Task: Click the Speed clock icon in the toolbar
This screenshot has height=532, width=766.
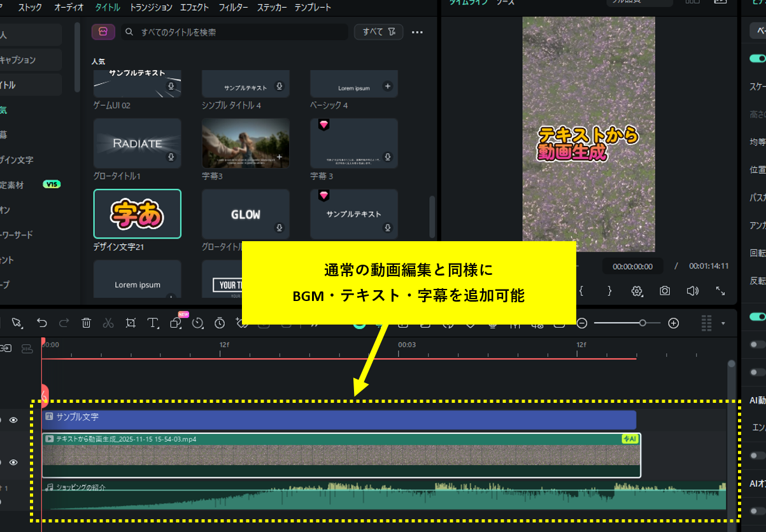Action: point(196,324)
